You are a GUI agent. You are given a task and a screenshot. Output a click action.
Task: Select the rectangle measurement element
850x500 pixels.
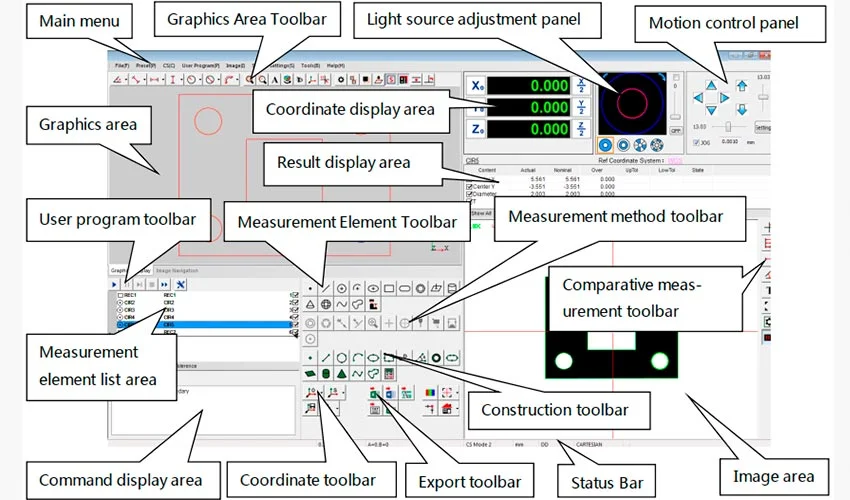(389, 287)
